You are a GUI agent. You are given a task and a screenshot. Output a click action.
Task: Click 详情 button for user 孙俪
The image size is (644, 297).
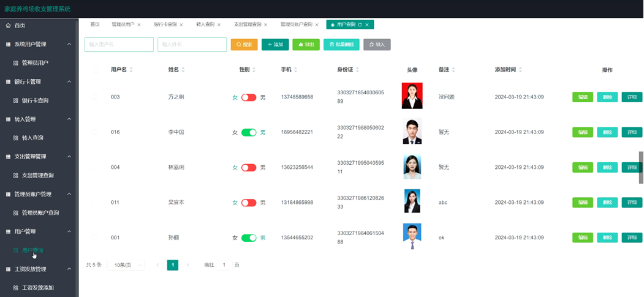[x=632, y=238]
